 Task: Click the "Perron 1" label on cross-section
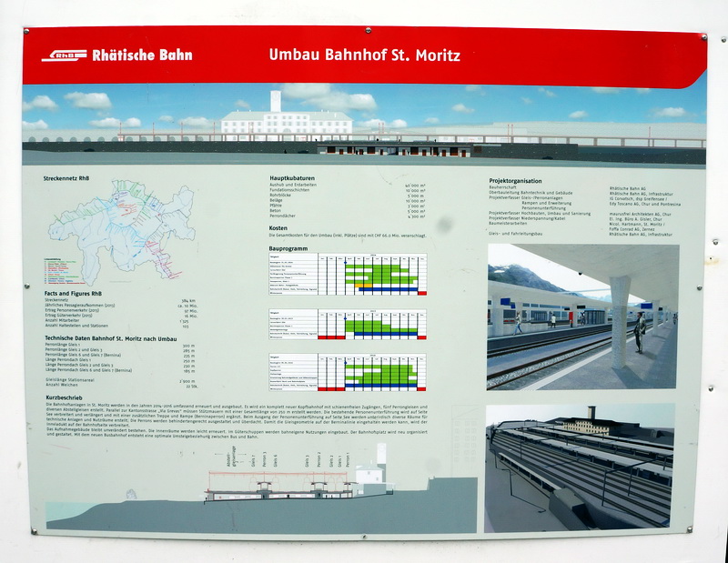coord(348,459)
